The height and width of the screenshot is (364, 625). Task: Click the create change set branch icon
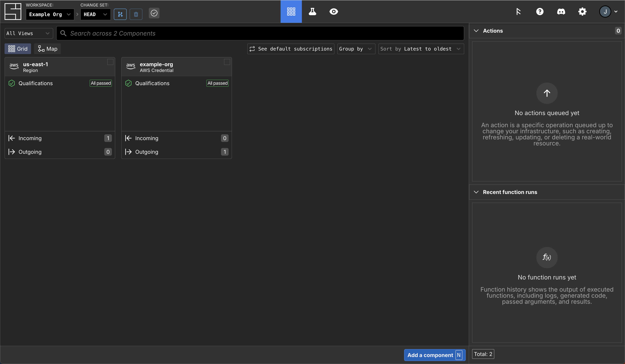coord(120,14)
